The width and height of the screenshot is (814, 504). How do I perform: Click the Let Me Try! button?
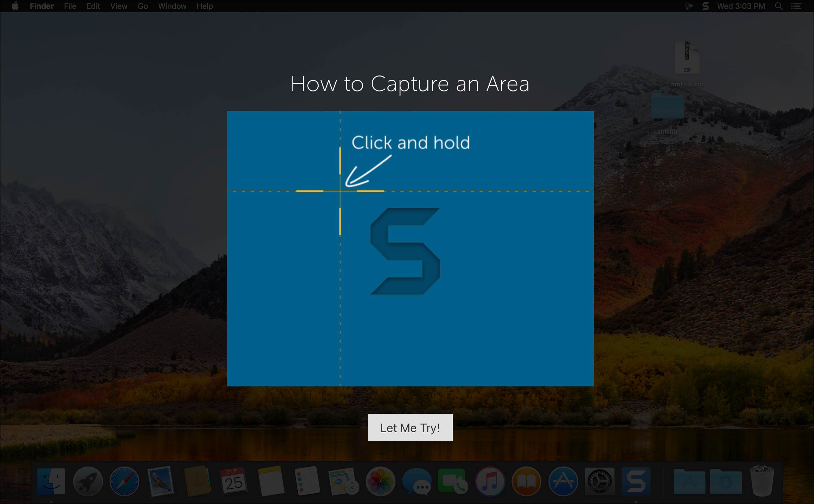(x=410, y=427)
